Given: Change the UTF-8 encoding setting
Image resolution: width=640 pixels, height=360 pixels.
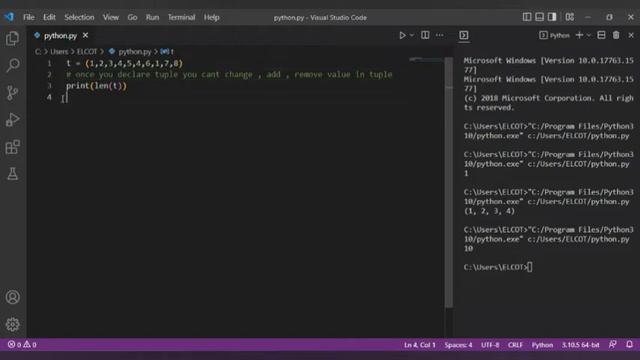Looking at the screenshot, I should [490, 345].
